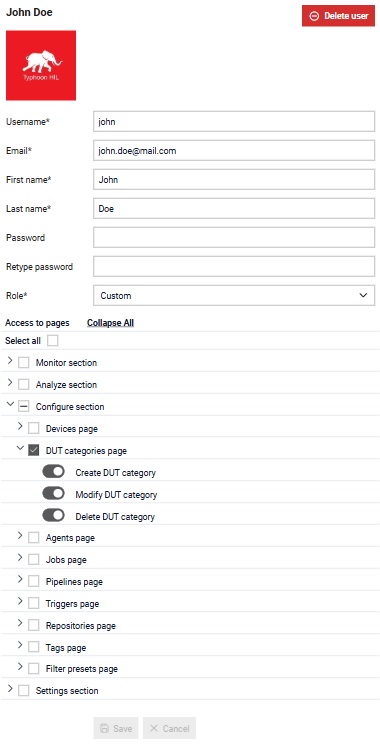The image size is (380, 745).
Task: Toggle off Create DUT category switch
Action: [53, 472]
